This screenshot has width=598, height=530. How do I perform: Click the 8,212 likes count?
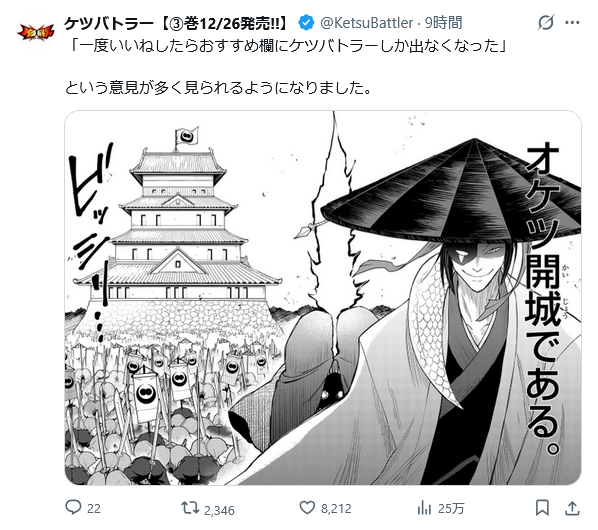pos(336,509)
